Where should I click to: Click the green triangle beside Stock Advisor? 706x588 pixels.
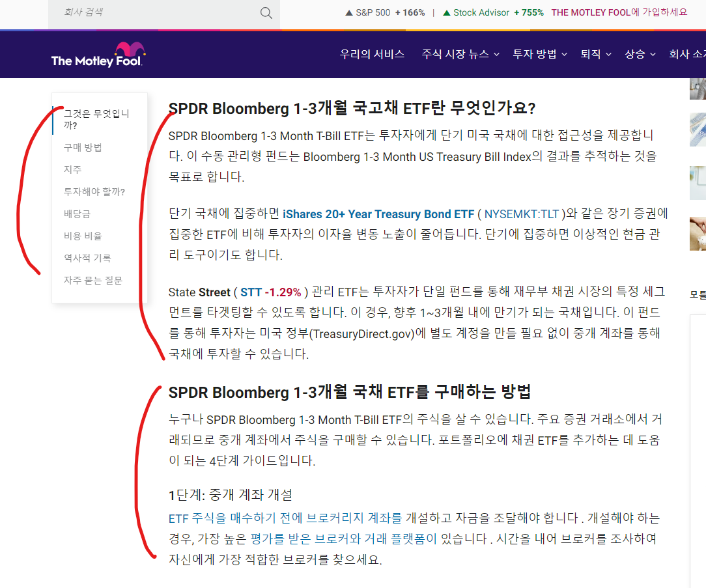(x=446, y=12)
